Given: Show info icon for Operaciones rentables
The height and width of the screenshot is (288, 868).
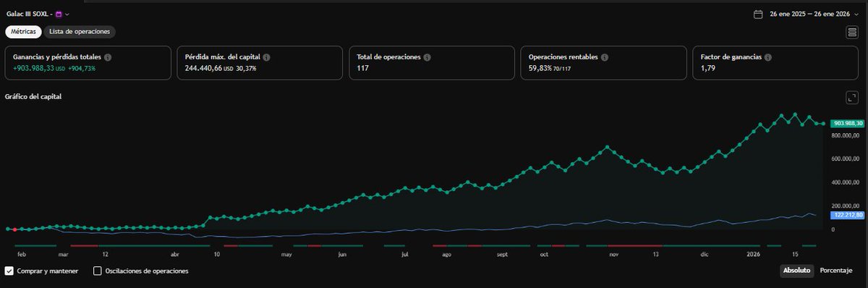Looking at the screenshot, I should pyautogui.click(x=605, y=56).
